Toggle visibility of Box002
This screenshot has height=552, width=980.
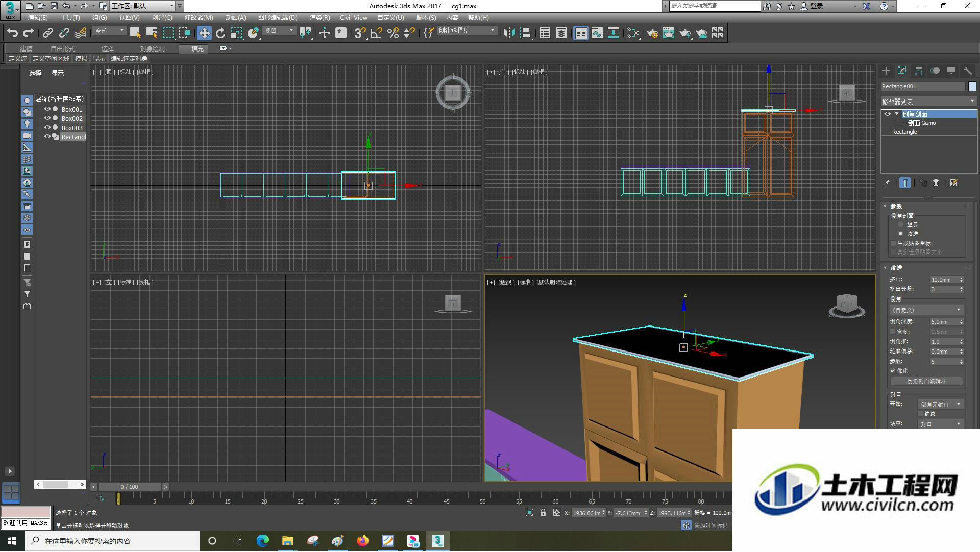(47, 118)
